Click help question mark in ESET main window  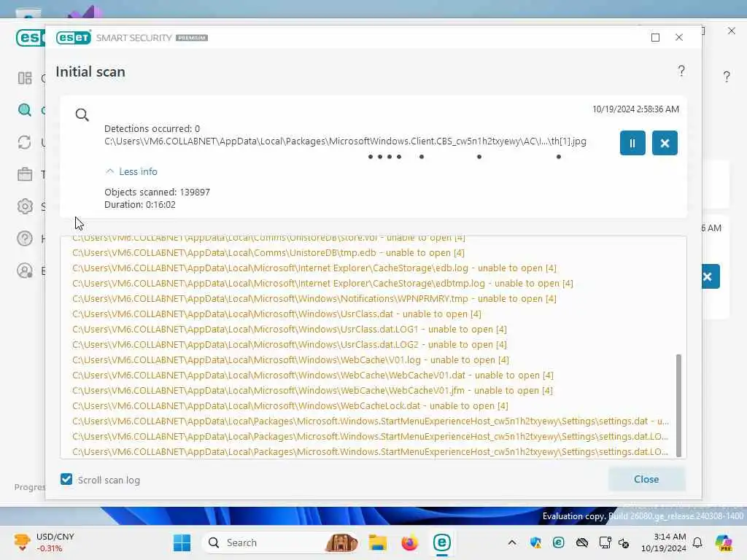point(727,77)
